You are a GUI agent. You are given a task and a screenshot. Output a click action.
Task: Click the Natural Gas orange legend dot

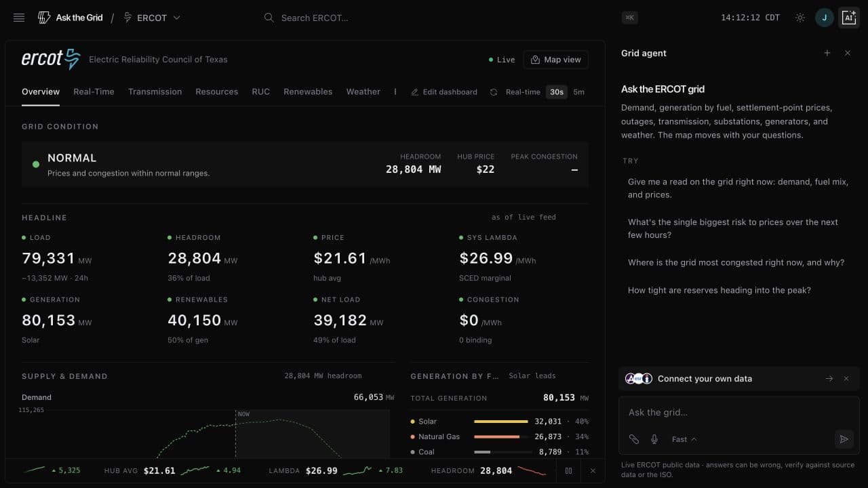click(x=413, y=436)
